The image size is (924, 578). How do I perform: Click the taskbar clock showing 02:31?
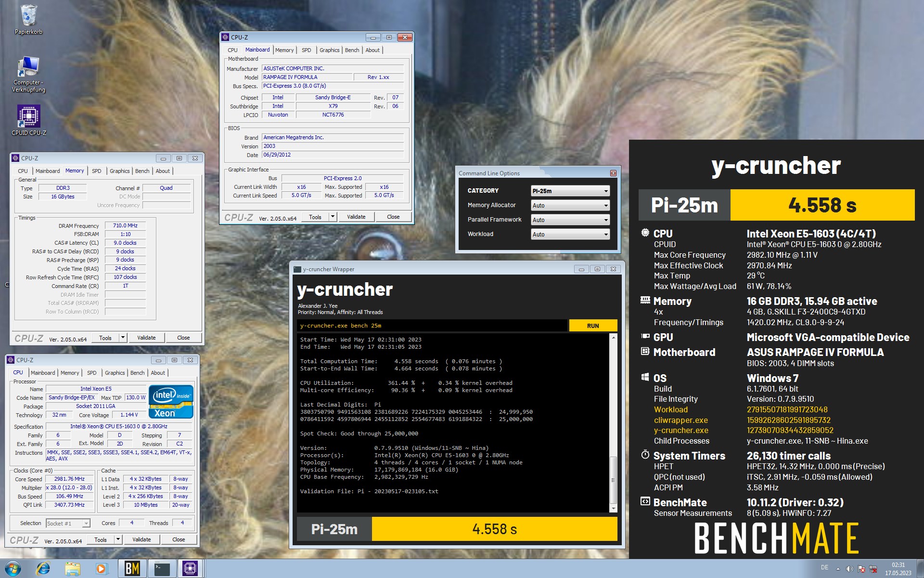coord(898,569)
